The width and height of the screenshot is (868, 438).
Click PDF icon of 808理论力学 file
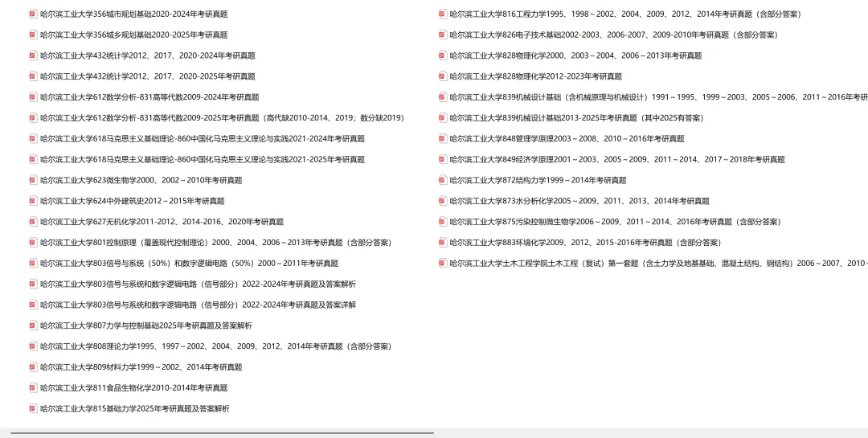pyautogui.click(x=33, y=346)
